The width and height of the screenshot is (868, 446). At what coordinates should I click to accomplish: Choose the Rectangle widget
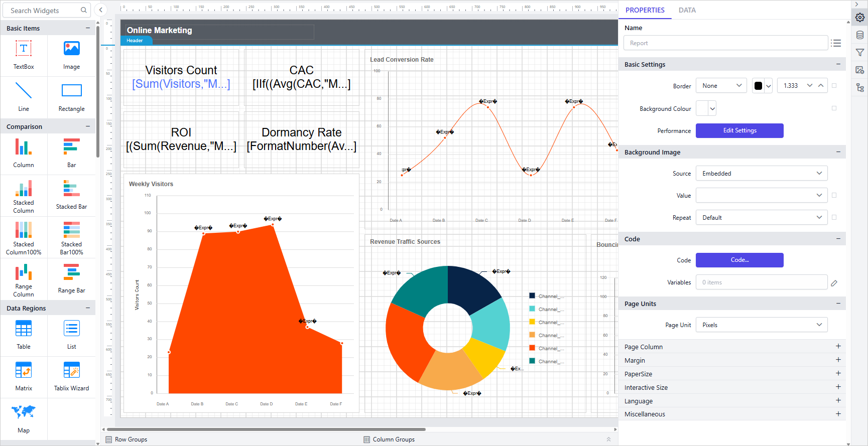coord(71,97)
